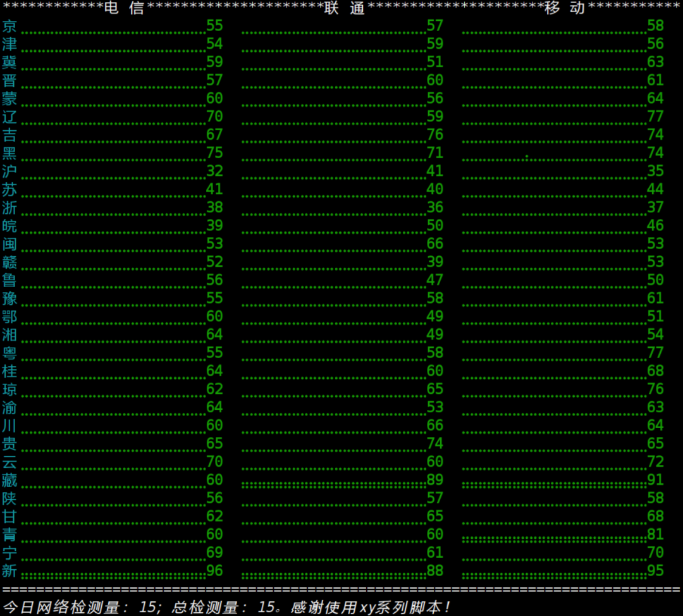Select the 藏 province row label

pyautogui.click(x=9, y=479)
